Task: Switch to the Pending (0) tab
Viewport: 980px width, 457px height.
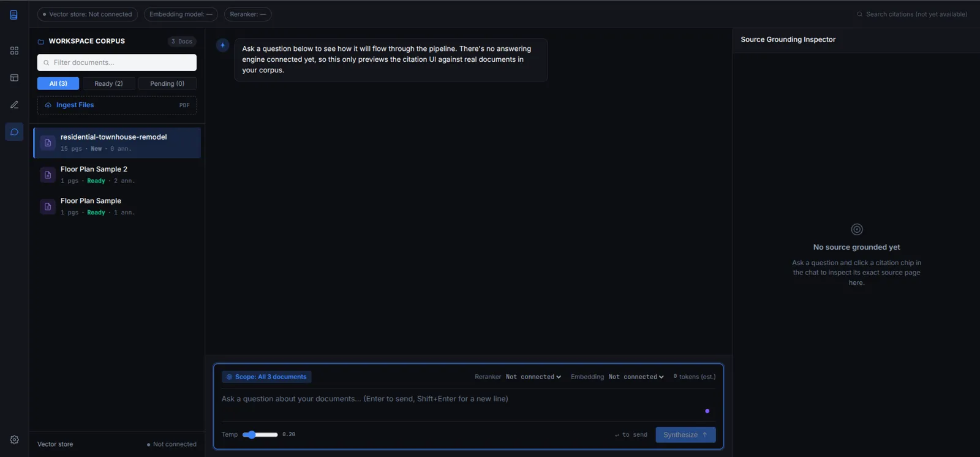Action: pos(167,83)
